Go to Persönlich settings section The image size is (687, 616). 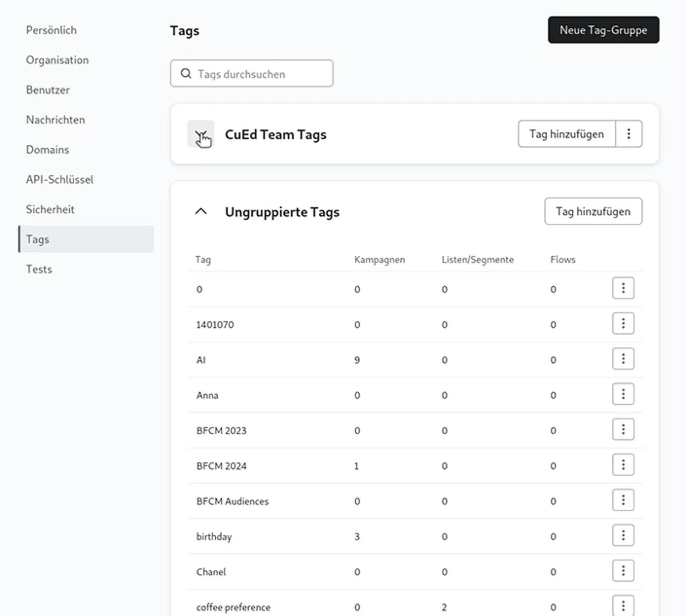click(x=51, y=30)
